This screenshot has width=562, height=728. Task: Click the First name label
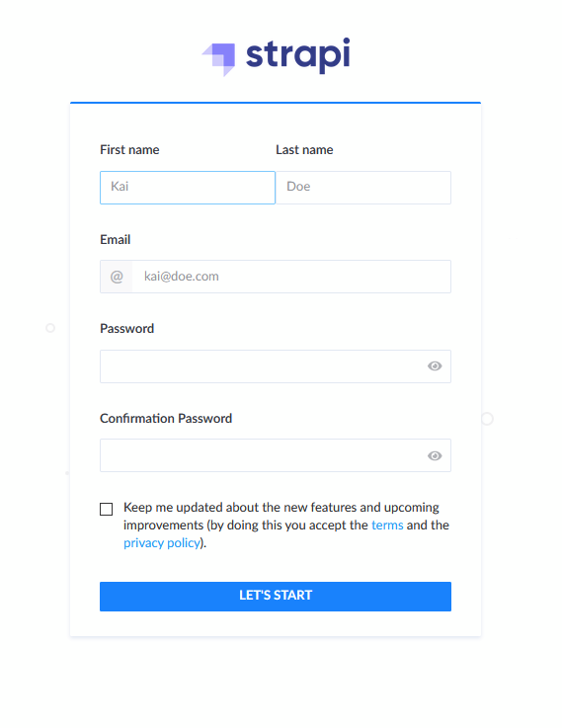click(x=129, y=150)
